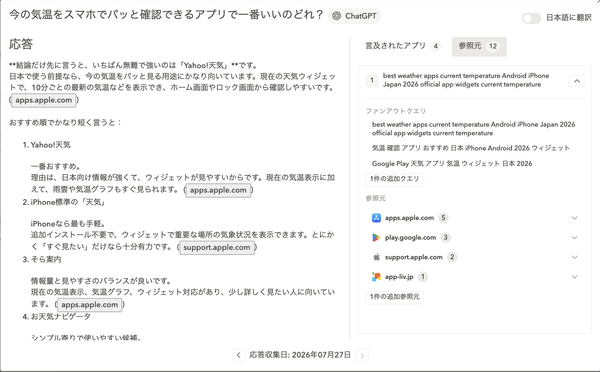Open apps.apple.com citation under そら案内
This screenshot has width=600, height=372.
90,305
